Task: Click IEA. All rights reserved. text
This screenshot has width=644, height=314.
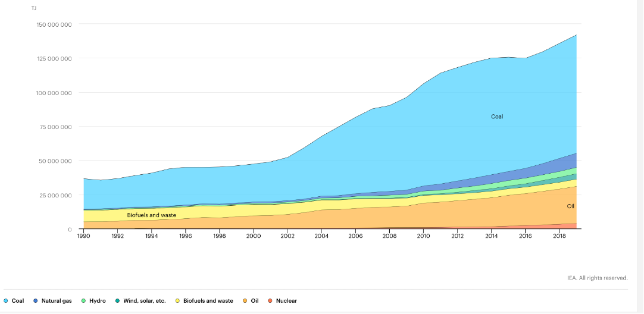Action: (x=597, y=278)
